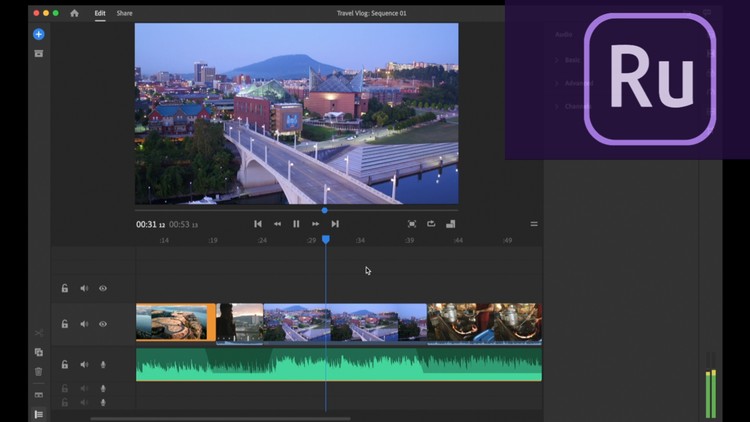This screenshot has width=750, height=422.
Task: Step back one frame
Action: (277, 224)
